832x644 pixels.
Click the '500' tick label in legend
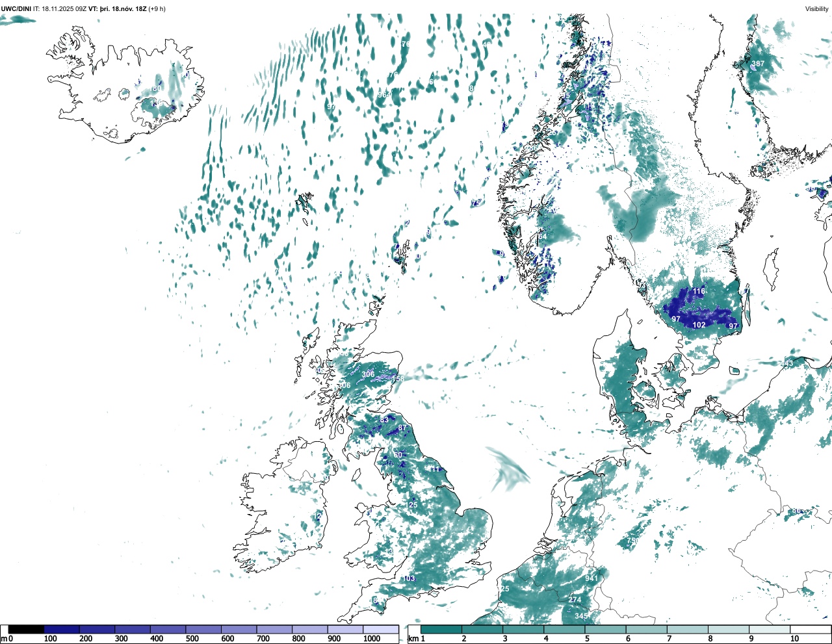[x=192, y=639]
